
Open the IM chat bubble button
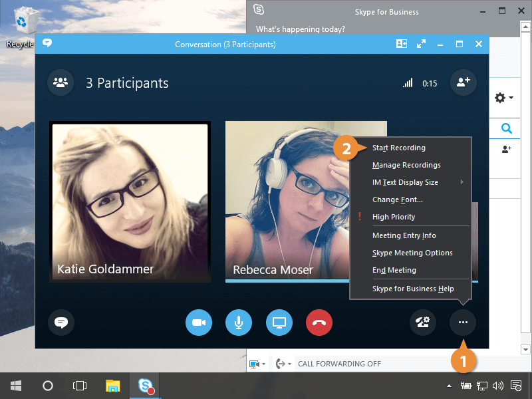click(61, 323)
